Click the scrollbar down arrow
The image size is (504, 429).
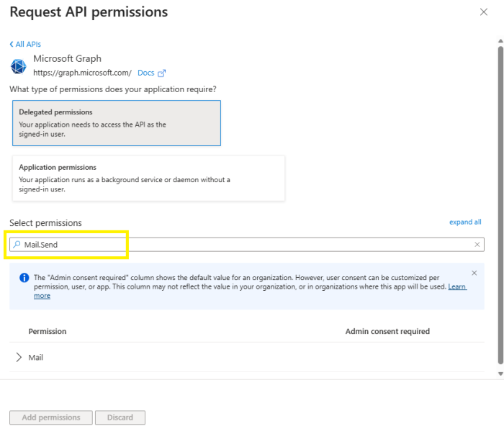[x=500, y=374]
